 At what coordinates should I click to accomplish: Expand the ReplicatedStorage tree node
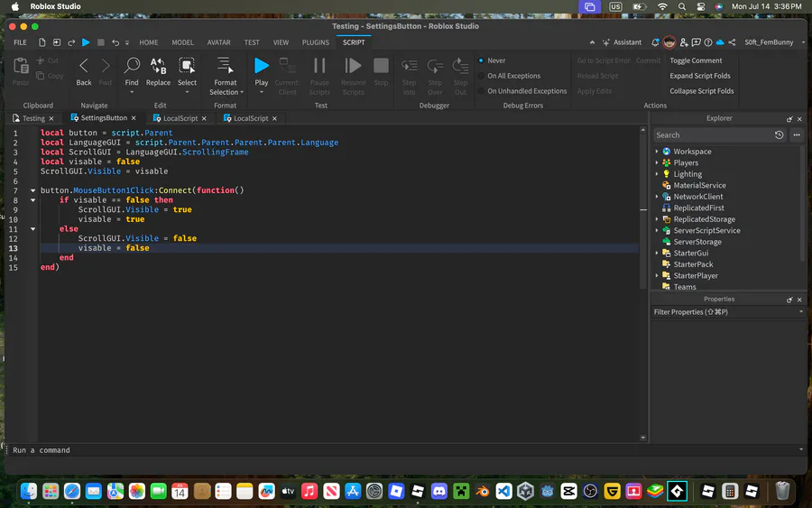point(657,219)
